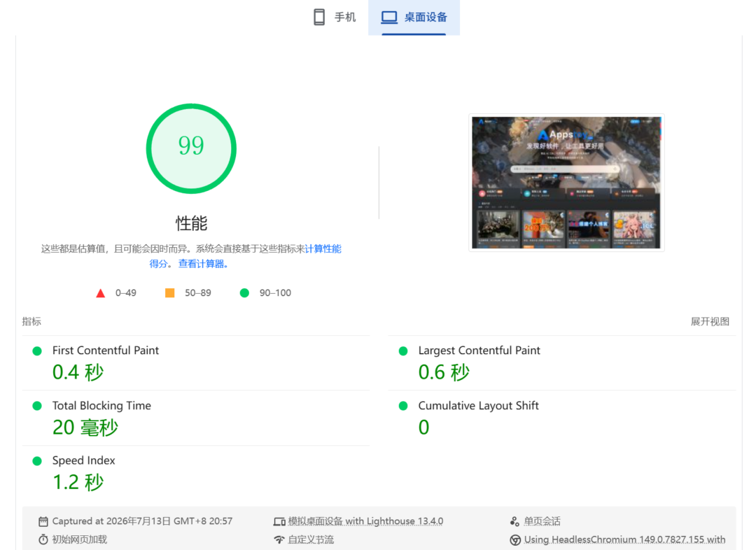This screenshot has width=756, height=550.
Task: Click the calendar icon beside Captured at
Action: tap(43, 521)
